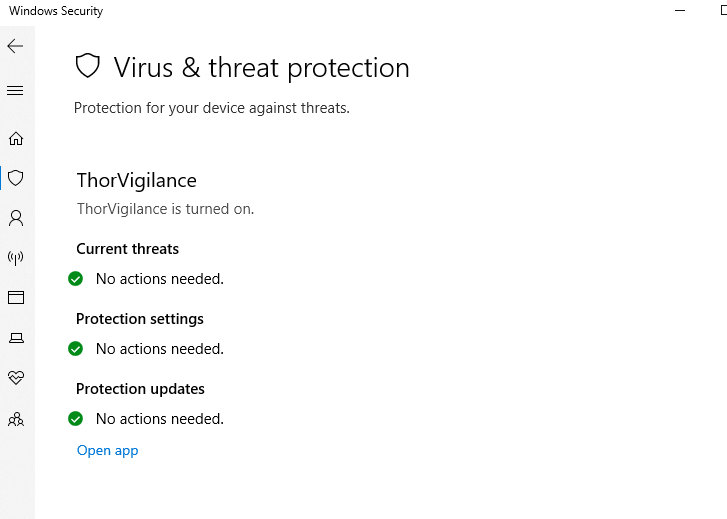
Task: Click the Protection updates heading
Action: pos(140,389)
